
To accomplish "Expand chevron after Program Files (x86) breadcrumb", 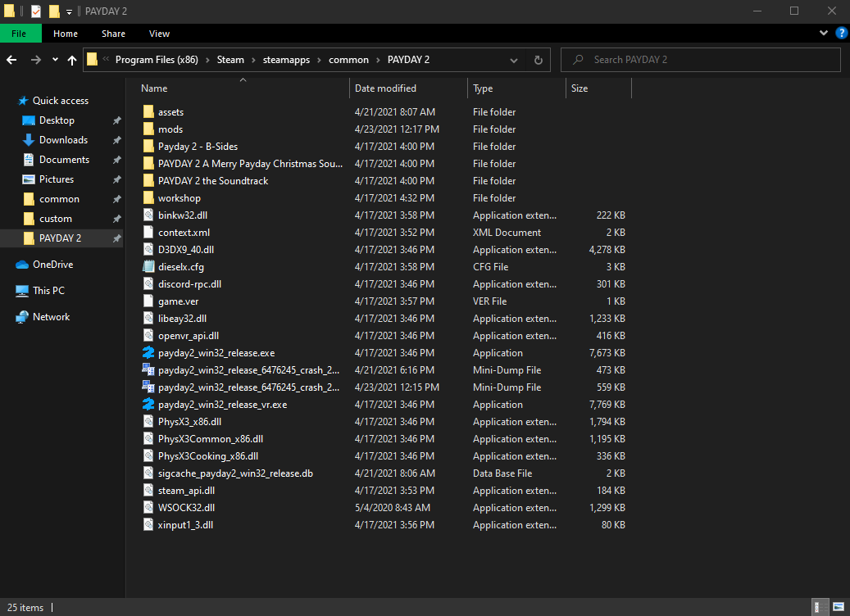I will coord(207,60).
